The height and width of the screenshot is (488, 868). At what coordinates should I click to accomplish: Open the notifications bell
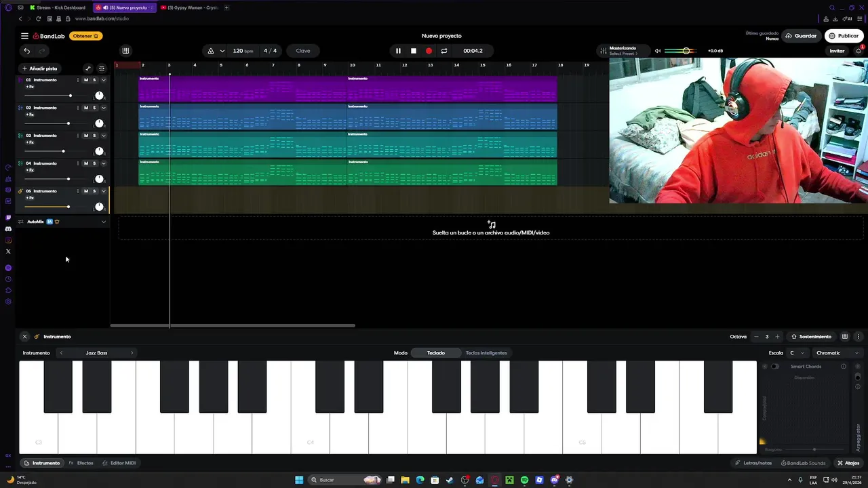point(859,51)
